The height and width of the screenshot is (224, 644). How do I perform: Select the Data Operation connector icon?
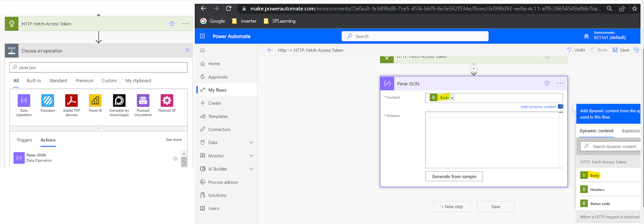coord(24,100)
